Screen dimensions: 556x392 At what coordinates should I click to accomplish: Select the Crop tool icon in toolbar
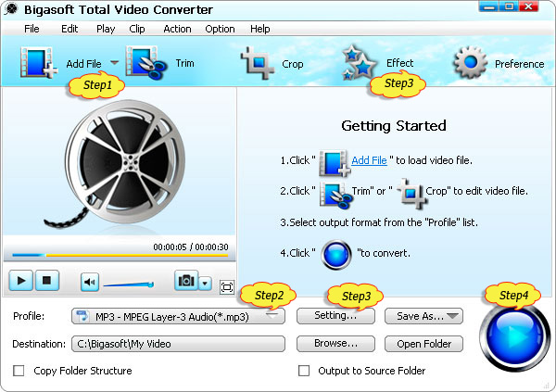[258, 63]
